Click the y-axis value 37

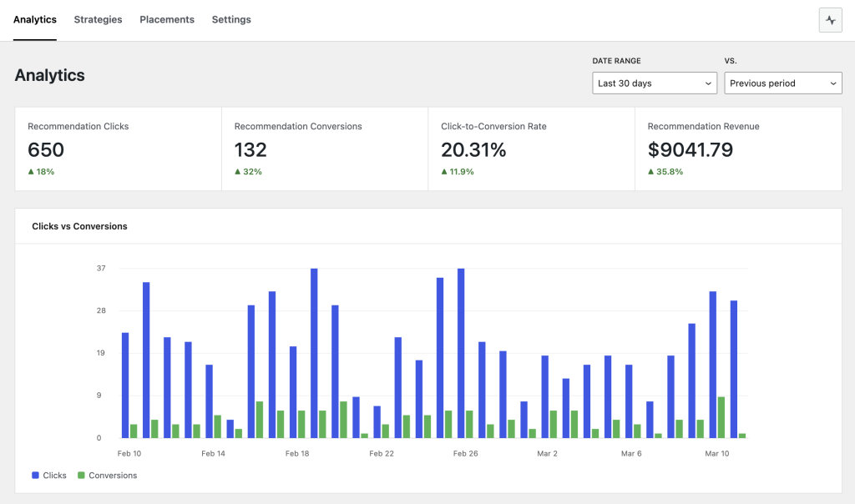pos(101,268)
